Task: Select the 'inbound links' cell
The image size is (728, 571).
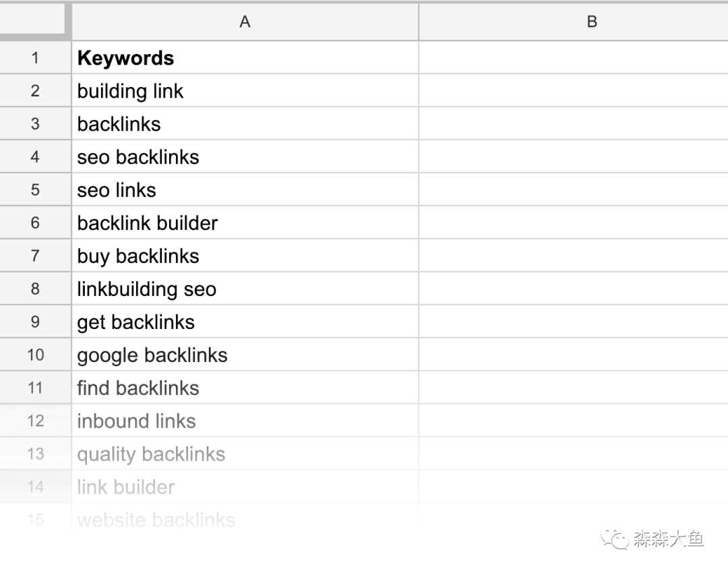Action: point(245,421)
